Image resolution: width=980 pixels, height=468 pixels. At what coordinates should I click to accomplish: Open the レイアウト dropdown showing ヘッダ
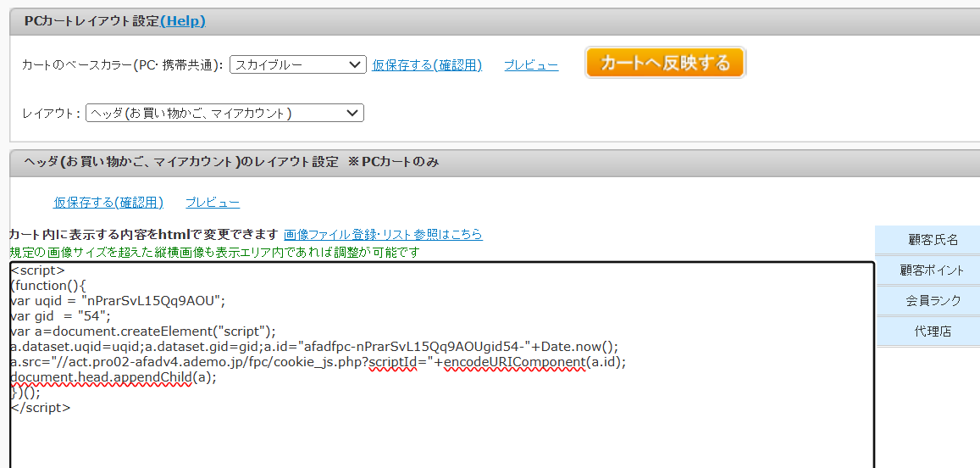coord(224,114)
